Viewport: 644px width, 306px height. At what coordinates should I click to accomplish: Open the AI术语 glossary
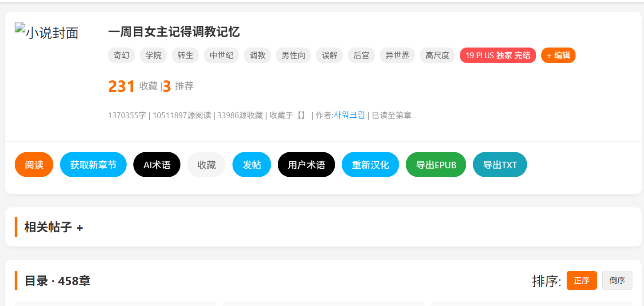(156, 165)
